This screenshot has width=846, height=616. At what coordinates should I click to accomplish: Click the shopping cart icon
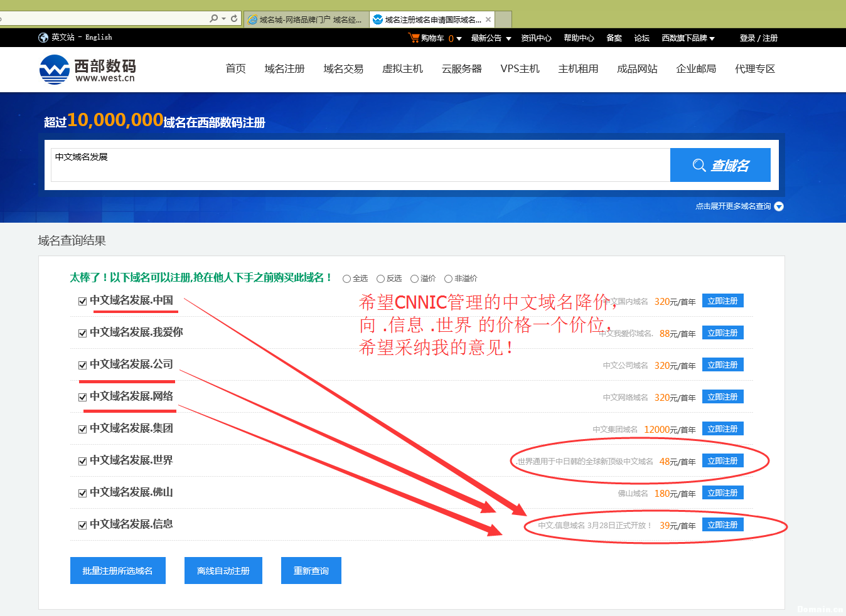(x=414, y=38)
